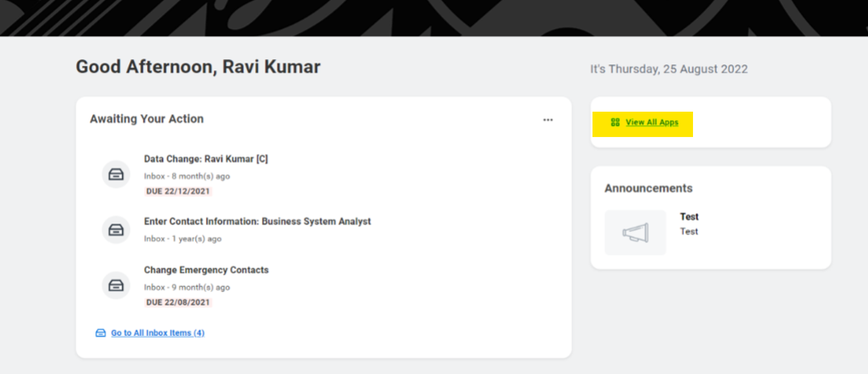Screen dimensions: 868x374
Task: Click the Thursday, 25 August 2022 date text
Action: (669, 69)
